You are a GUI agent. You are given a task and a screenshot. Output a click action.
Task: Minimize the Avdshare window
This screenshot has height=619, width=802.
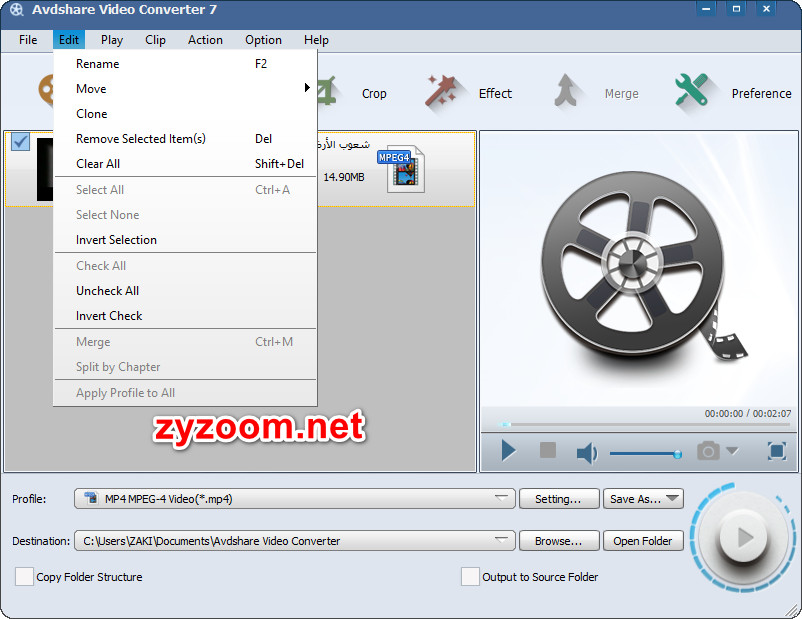(706, 9)
